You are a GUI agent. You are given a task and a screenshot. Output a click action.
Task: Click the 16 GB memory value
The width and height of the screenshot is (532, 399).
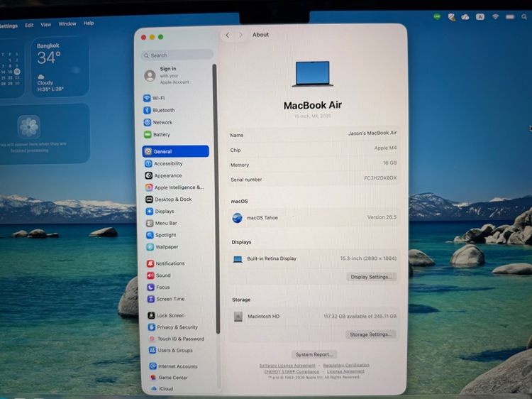[389, 163]
